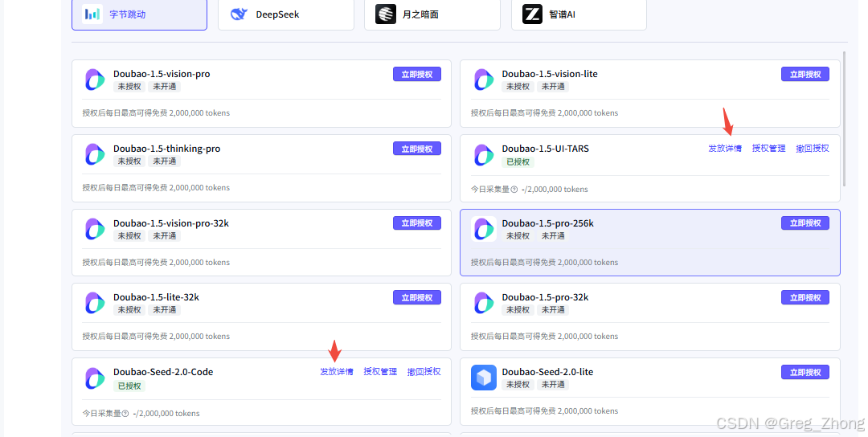Click 立即授权 for Doubao-1.5-vision-lite

coord(805,74)
